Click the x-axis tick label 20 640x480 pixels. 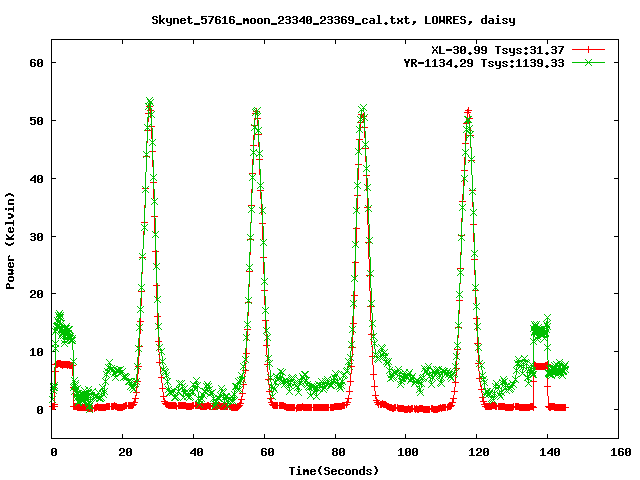[125, 452]
